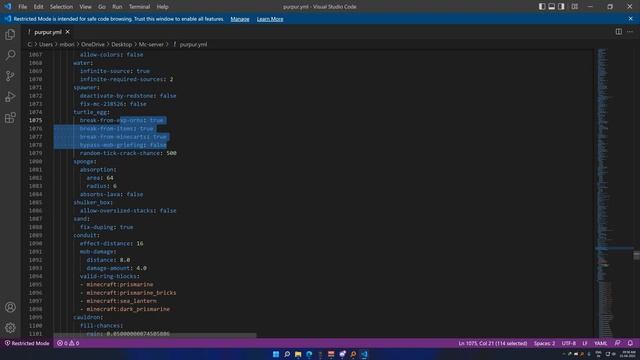
Task: Click the taskbar clock and date
Action: pos(629,354)
